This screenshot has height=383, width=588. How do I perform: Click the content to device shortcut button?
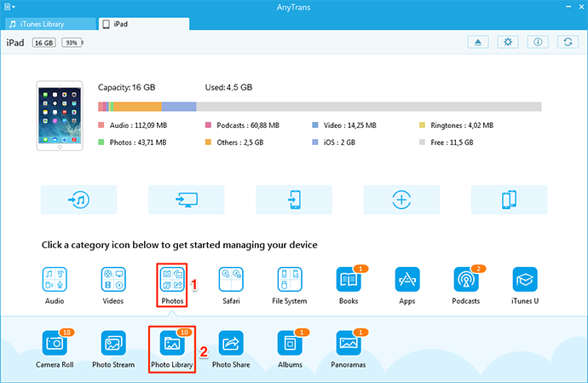point(294,200)
